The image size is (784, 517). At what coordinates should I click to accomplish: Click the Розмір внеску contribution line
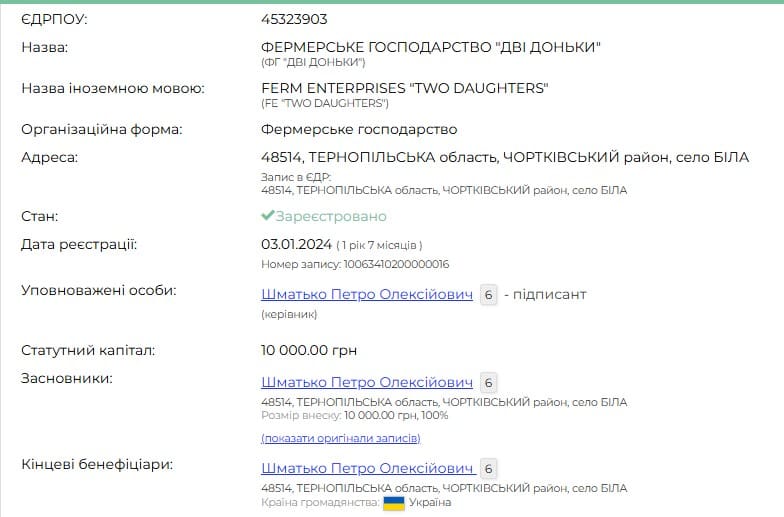pos(354,415)
